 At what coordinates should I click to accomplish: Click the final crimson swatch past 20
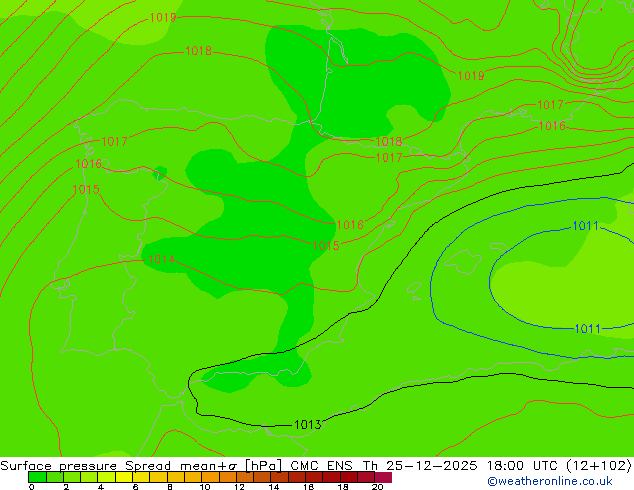(x=383, y=477)
